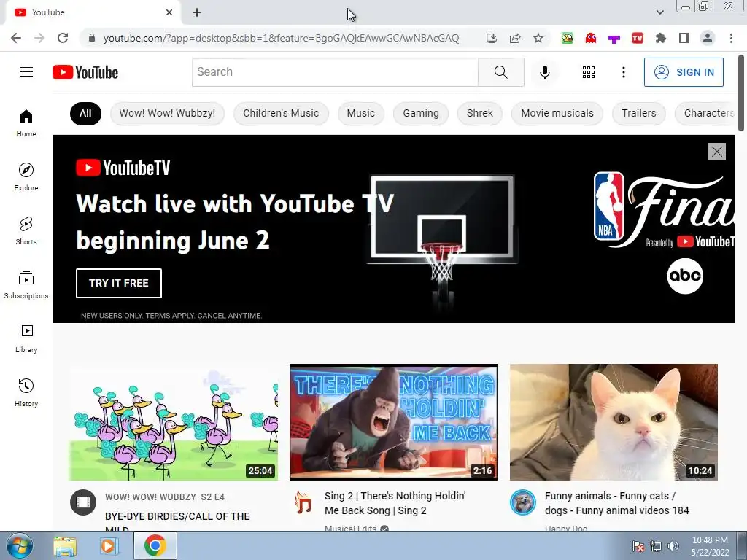Go back in browser
Image resolution: width=747 pixels, height=560 pixels.
pyautogui.click(x=16, y=38)
